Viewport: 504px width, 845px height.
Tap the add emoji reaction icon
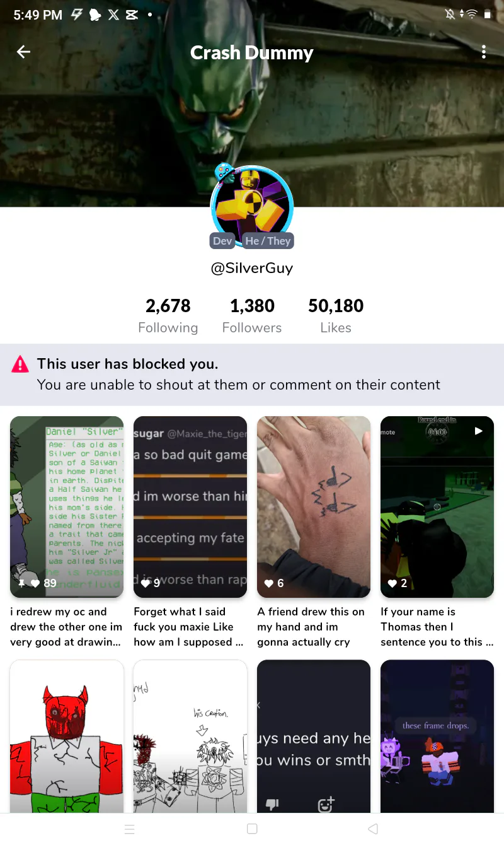point(326,805)
